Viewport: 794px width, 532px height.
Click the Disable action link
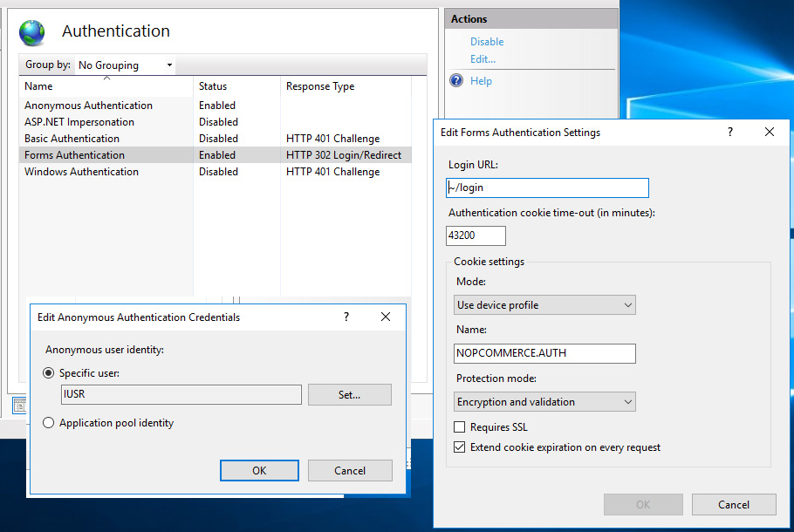[x=487, y=42]
